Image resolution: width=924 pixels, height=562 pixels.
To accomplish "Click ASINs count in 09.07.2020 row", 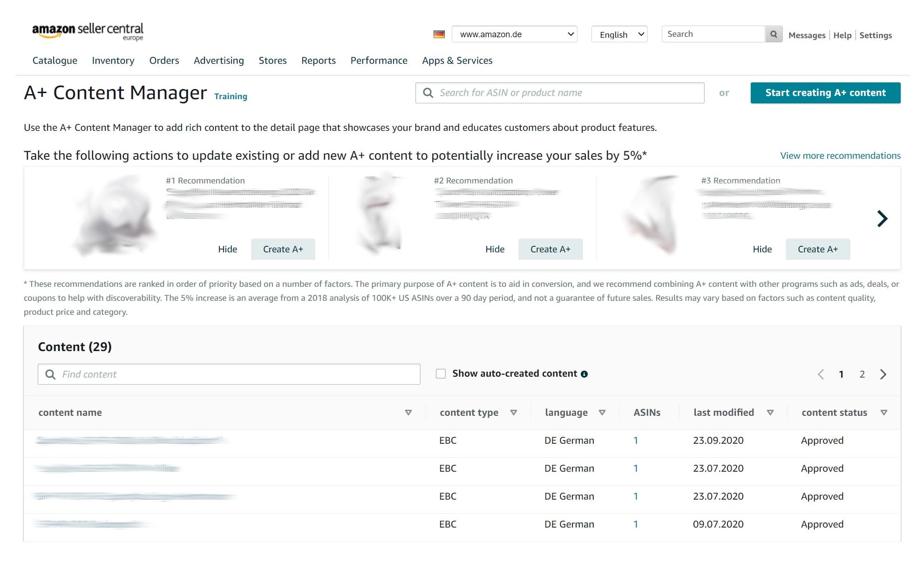I will click(x=636, y=524).
